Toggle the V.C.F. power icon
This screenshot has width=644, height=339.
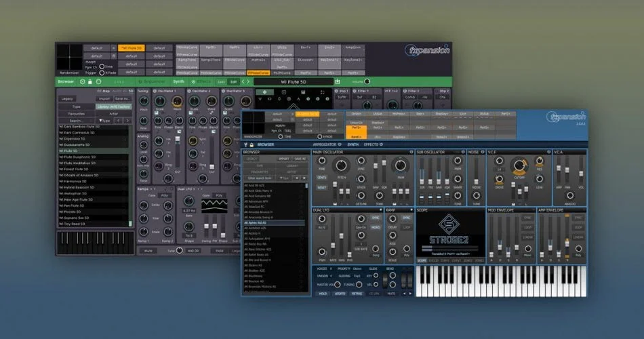click(548, 152)
